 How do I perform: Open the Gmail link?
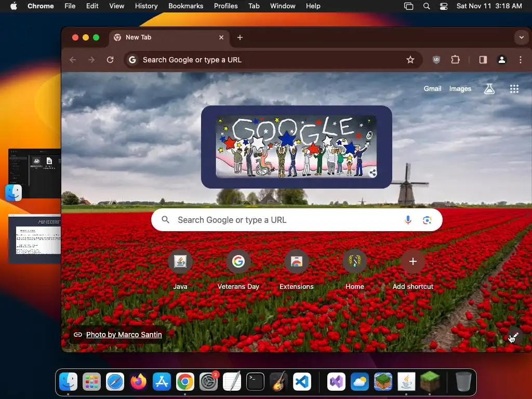pos(432,88)
